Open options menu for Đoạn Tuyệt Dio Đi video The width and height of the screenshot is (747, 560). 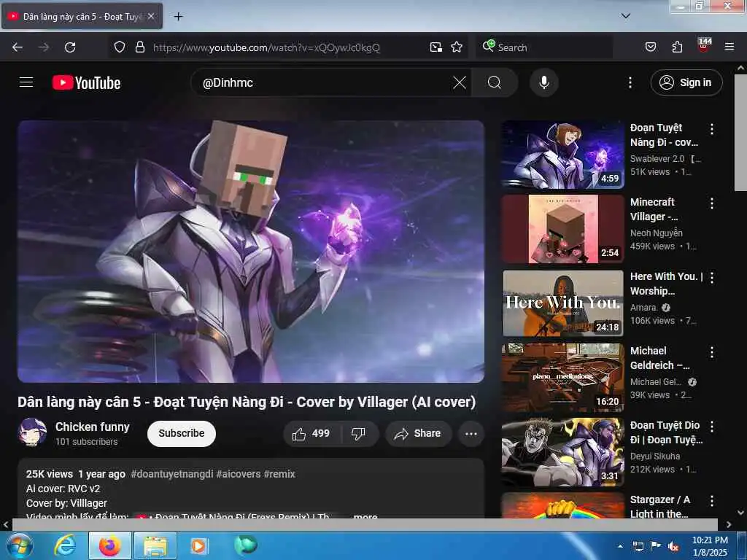coord(712,427)
